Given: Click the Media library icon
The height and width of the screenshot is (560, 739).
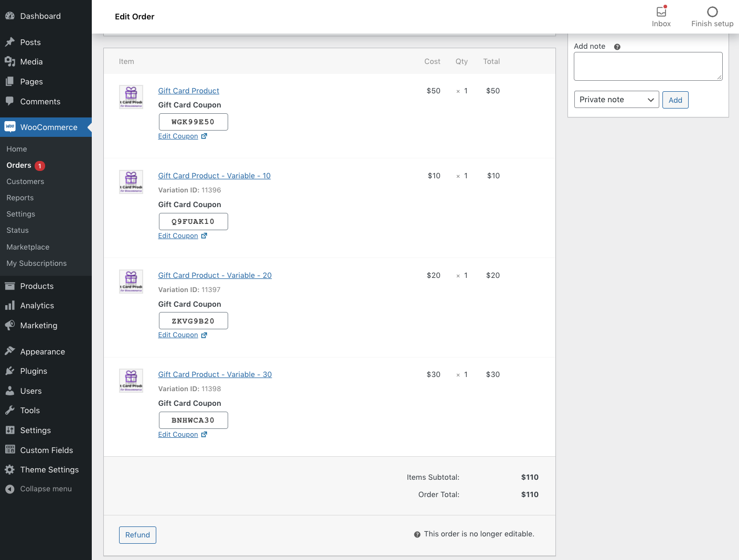Looking at the screenshot, I should [9, 62].
